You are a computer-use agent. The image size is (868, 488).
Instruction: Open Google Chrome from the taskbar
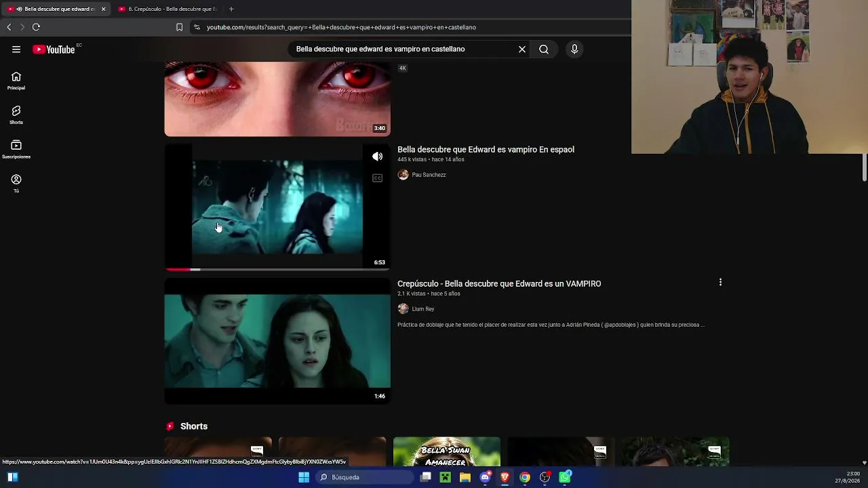point(525,477)
